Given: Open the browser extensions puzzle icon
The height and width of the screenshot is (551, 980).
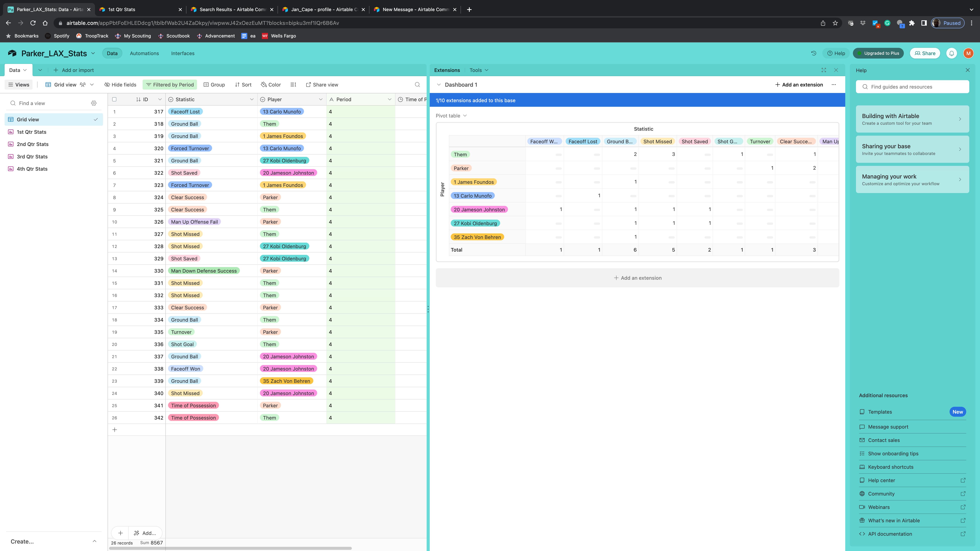Looking at the screenshot, I should tap(911, 23).
